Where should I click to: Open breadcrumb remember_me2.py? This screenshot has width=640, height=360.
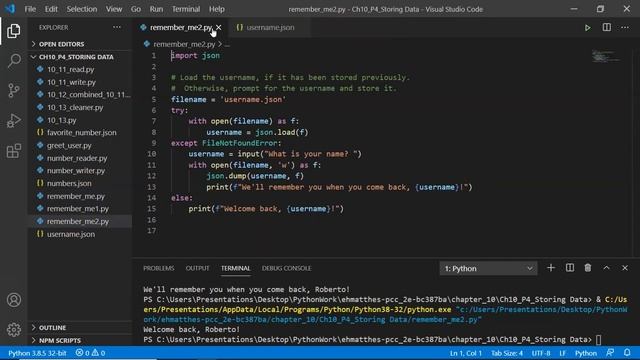coord(184,44)
